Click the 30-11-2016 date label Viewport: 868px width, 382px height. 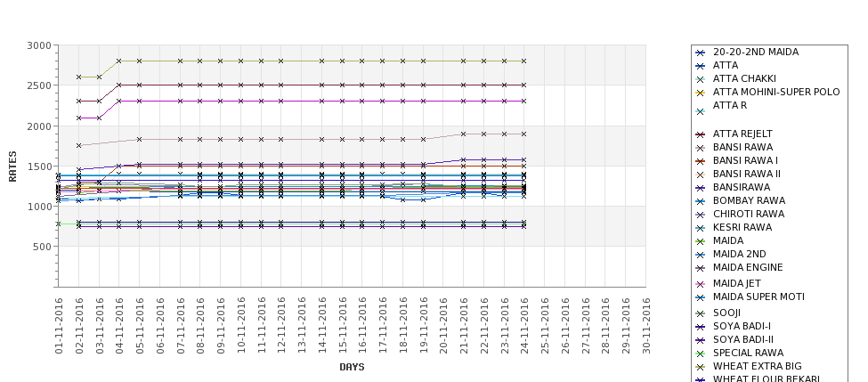coord(646,326)
